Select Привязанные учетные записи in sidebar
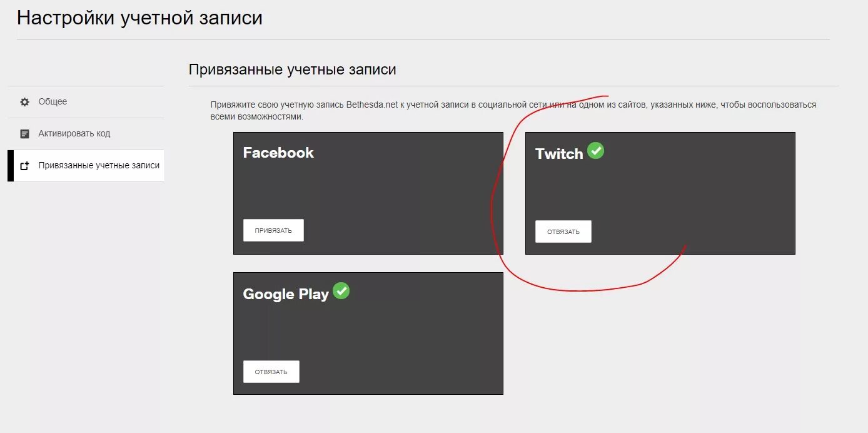 86,166
